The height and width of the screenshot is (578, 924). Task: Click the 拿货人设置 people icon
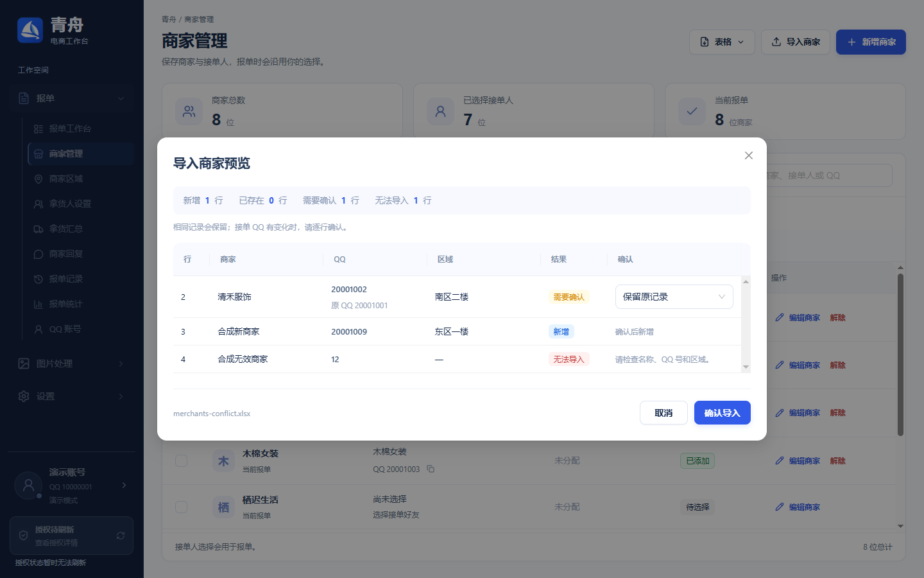pyautogui.click(x=38, y=204)
